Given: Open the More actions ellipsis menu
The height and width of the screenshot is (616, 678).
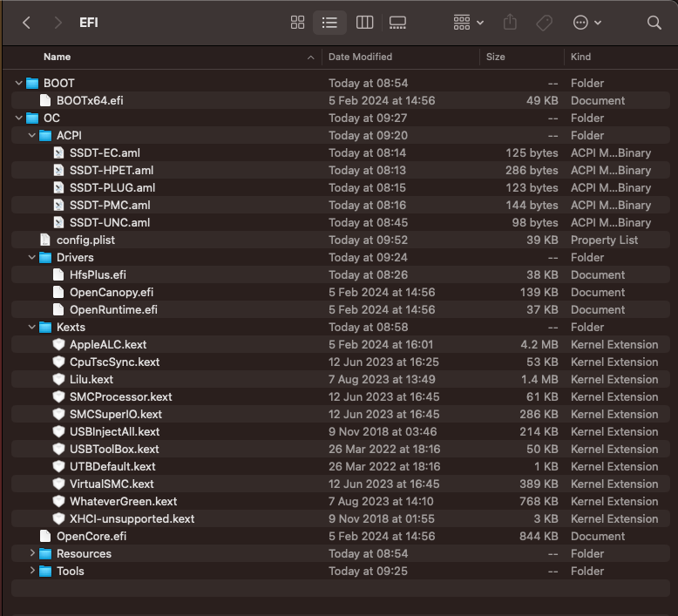Looking at the screenshot, I should click(586, 23).
